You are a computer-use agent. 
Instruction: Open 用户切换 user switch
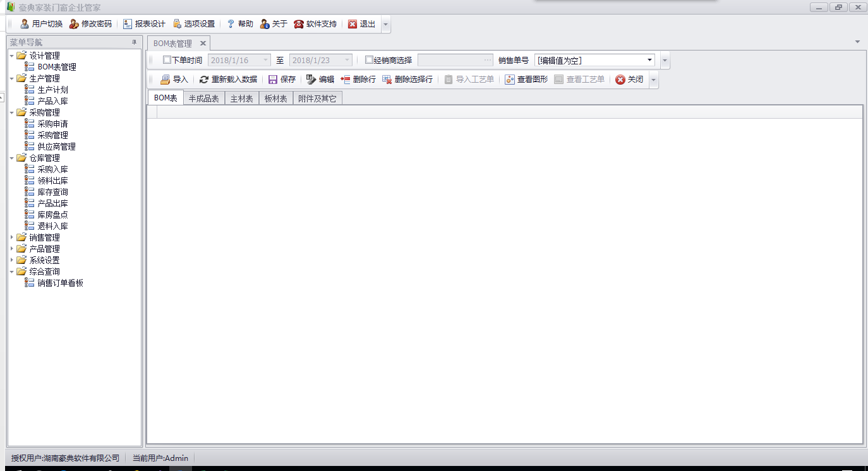[25, 24]
